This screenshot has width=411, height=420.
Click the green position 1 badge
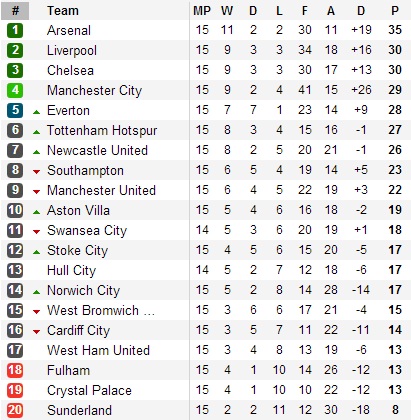[x=15, y=30]
